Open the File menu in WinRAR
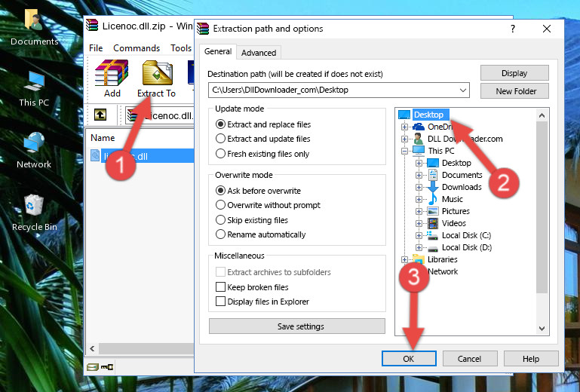 click(x=96, y=48)
